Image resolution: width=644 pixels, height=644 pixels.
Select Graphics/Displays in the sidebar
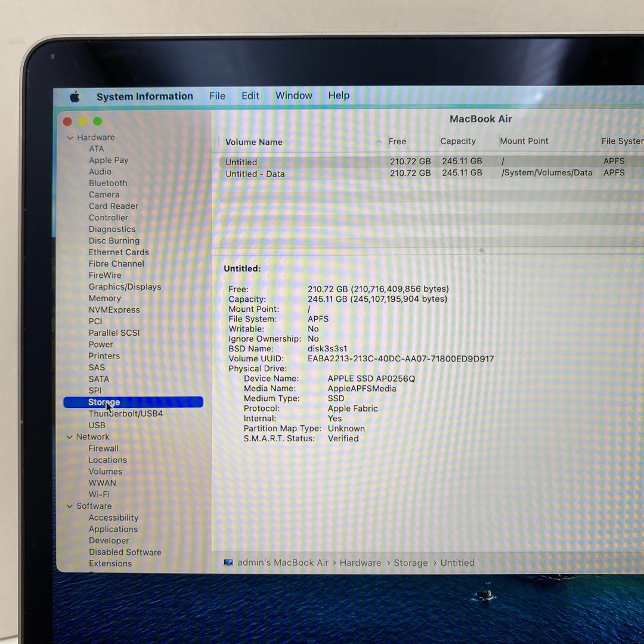coord(125,287)
